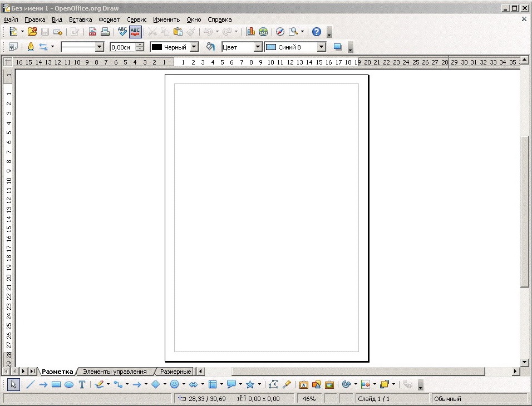Image resolution: width=532 pixels, height=406 pixels.
Task: Expand the line color dropdown showing Черный
Action: (x=194, y=47)
